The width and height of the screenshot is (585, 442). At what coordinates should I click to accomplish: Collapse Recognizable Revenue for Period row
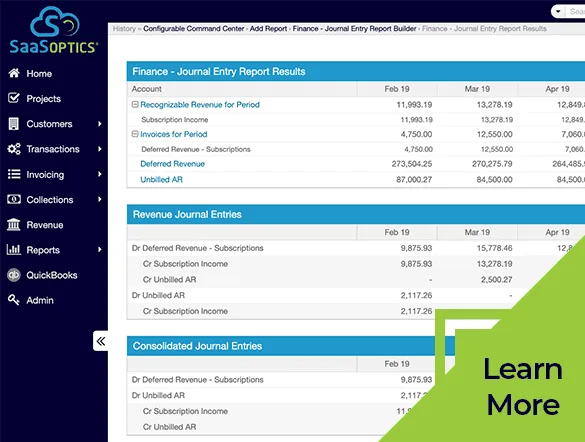click(135, 104)
